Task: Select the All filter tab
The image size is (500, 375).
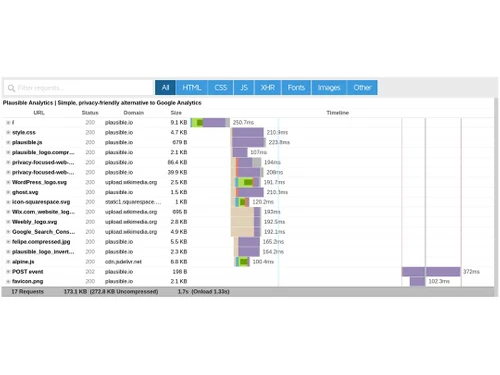Action: [x=165, y=88]
